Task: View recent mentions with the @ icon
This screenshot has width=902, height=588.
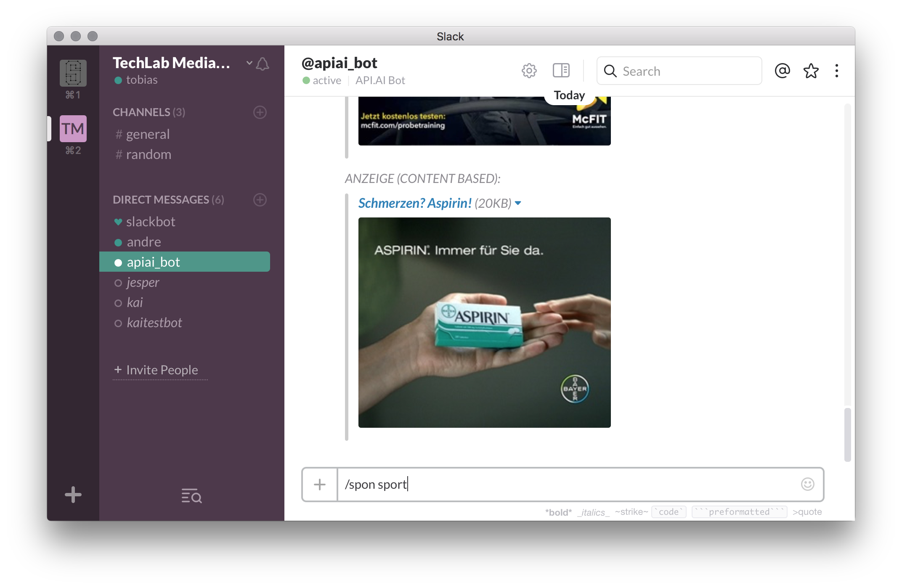Action: 782,71
